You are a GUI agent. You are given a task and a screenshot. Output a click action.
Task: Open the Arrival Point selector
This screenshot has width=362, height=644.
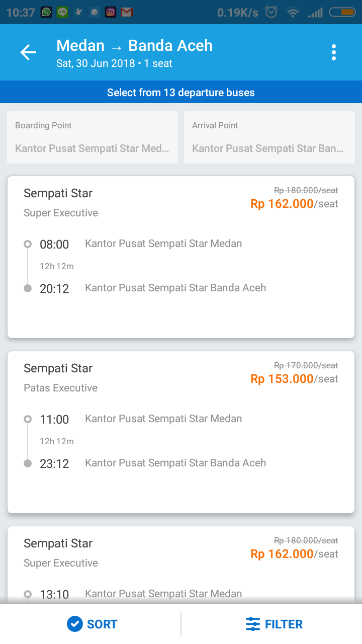pos(269,137)
